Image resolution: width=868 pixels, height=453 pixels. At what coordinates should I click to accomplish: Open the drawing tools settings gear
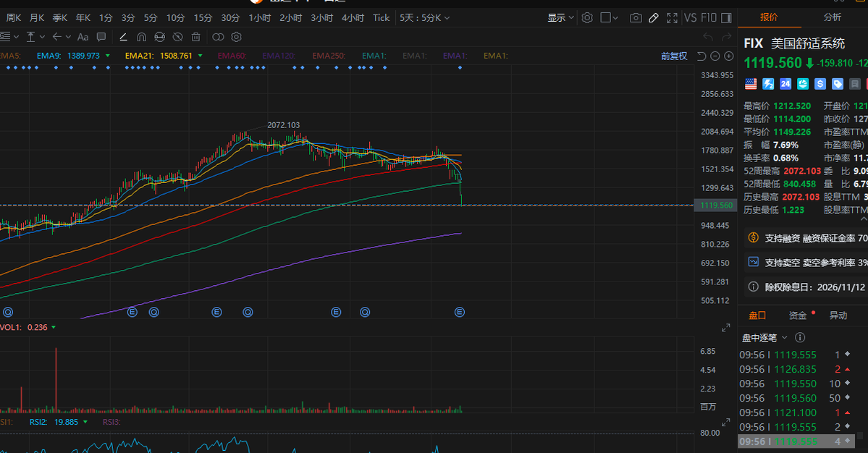237,37
